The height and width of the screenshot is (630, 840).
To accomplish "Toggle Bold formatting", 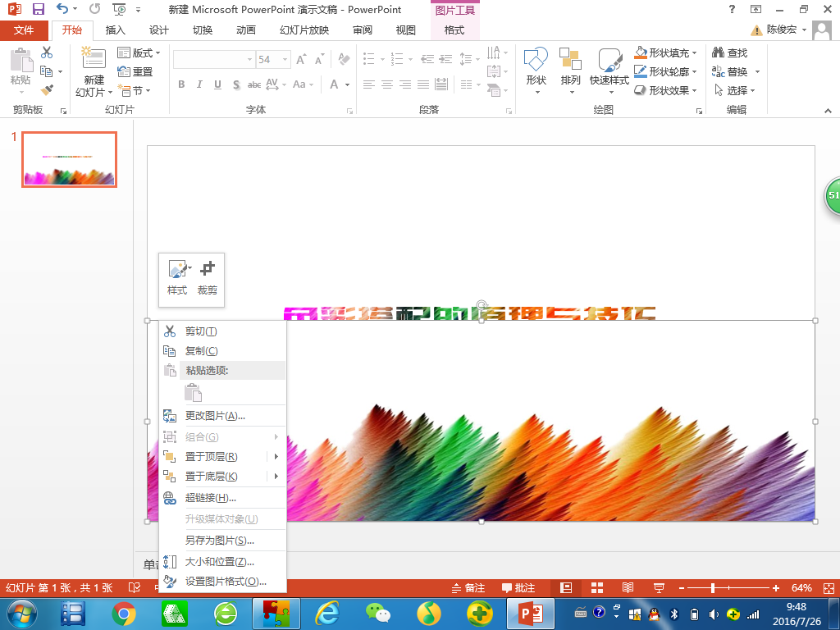I will tap(181, 84).
